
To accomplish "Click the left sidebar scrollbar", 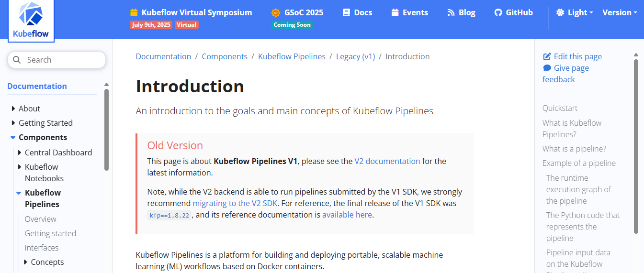I will point(106,129).
